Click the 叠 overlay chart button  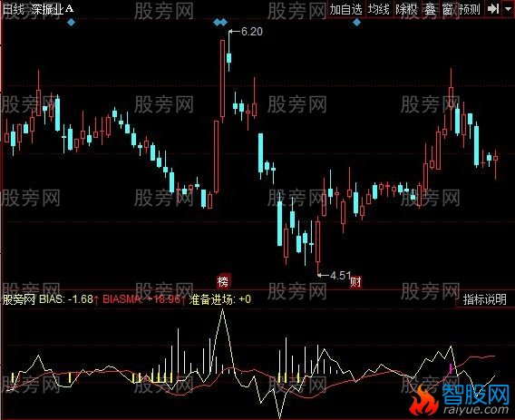click(430, 9)
